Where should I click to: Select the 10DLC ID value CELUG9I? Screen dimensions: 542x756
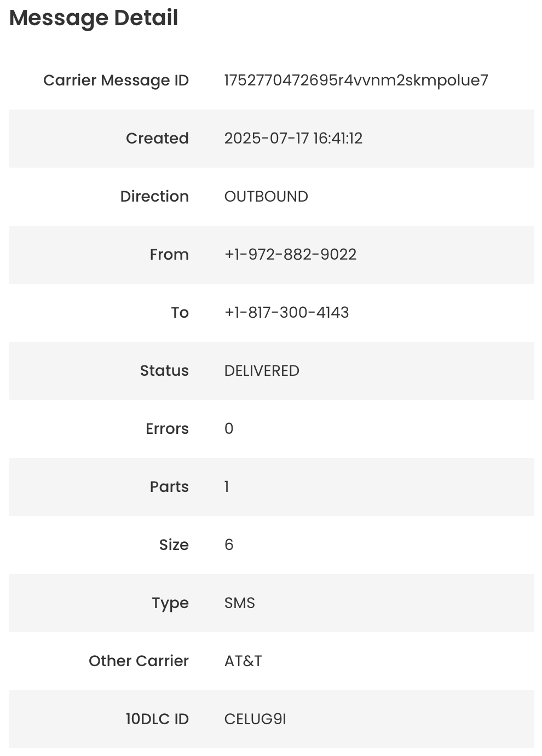tap(255, 719)
